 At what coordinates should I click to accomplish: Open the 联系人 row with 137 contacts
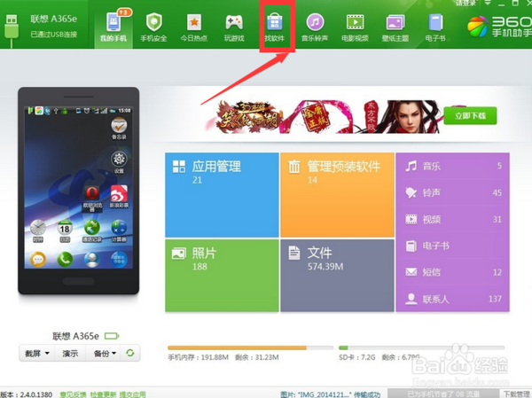[453, 299]
